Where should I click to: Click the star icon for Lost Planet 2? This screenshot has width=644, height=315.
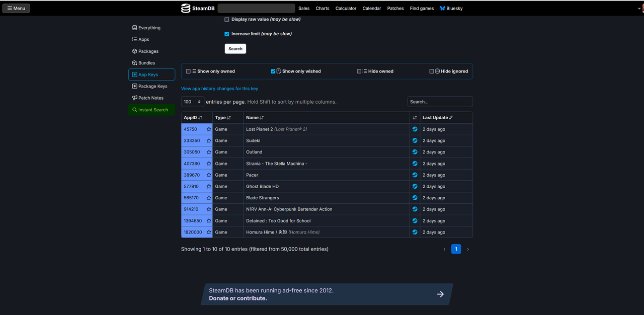point(209,129)
